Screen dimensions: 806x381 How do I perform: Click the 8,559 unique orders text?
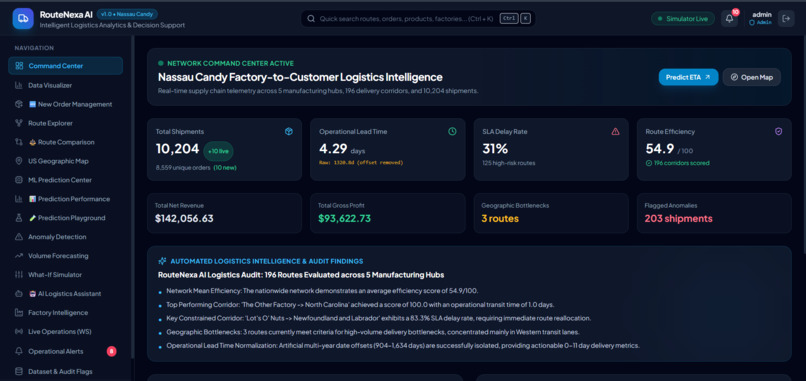click(183, 167)
